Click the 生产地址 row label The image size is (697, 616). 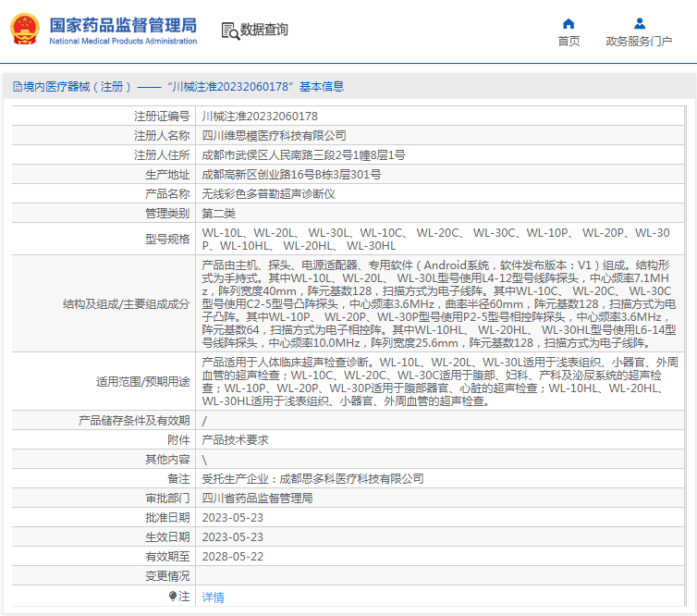(x=167, y=174)
